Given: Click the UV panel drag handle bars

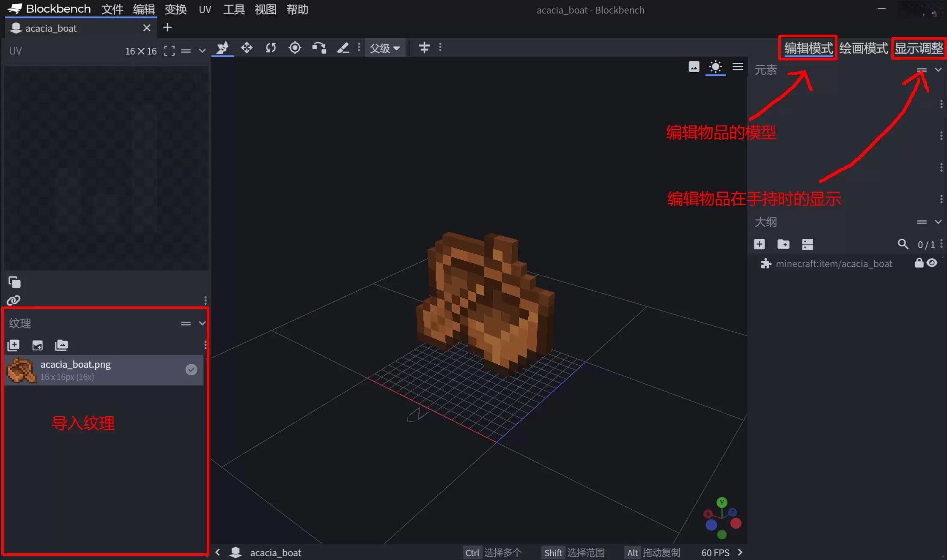Looking at the screenshot, I should coord(186,51).
